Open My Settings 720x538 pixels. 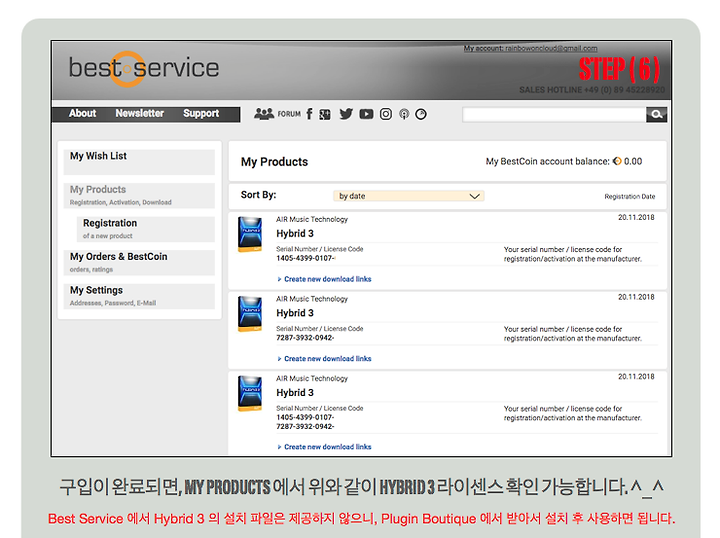tap(139, 296)
